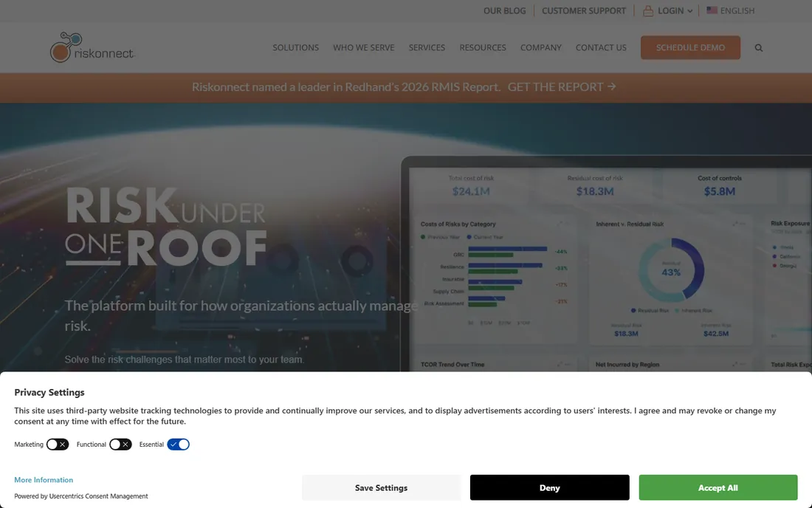
Task: Click the Accept All button
Action: pyautogui.click(x=718, y=488)
